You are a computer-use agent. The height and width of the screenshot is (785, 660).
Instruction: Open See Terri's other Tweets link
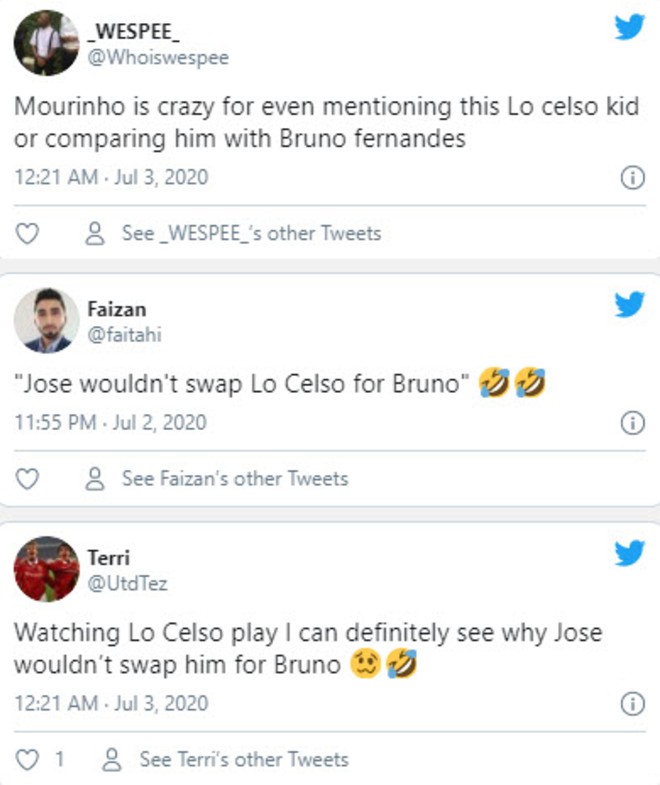[x=227, y=760]
